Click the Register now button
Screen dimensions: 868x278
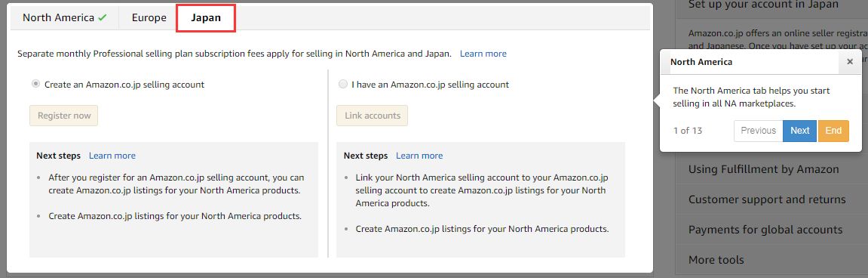pos(63,116)
